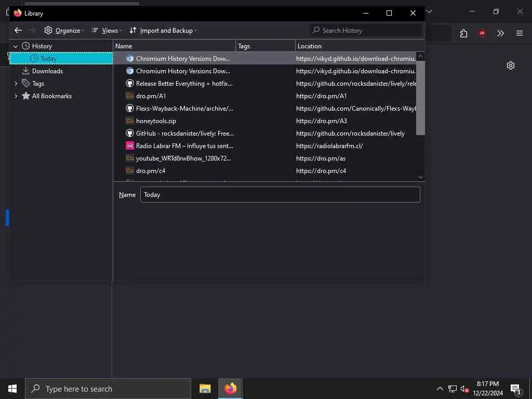This screenshot has height=399, width=532.
Task: Expand the All Bookmarks node
Action: click(x=16, y=96)
